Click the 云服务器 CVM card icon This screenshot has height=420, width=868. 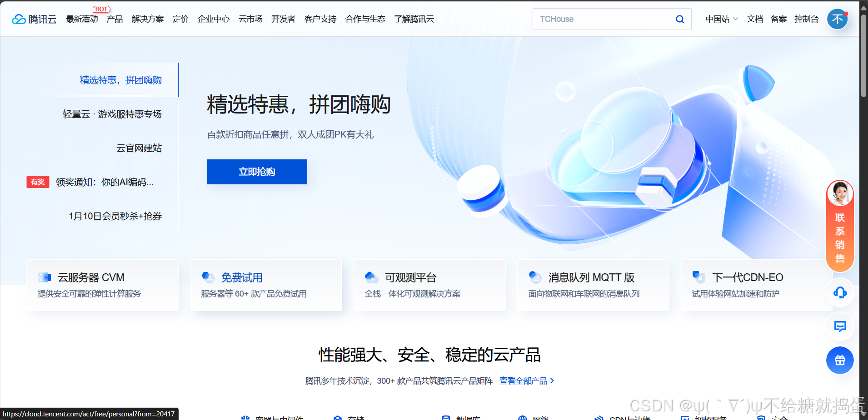[45, 277]
